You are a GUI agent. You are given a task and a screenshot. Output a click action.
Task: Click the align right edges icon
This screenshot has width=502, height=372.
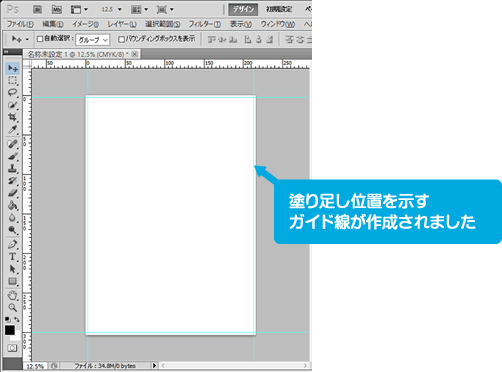[270, 40]
